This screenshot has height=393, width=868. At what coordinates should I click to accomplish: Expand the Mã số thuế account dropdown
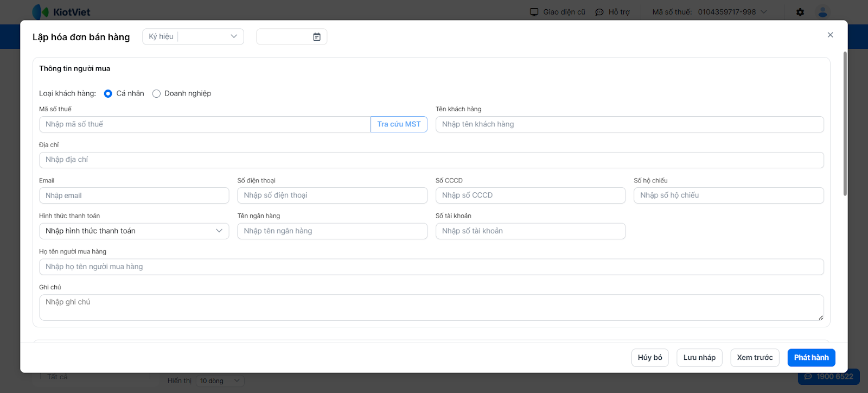[x=764, y=12]
